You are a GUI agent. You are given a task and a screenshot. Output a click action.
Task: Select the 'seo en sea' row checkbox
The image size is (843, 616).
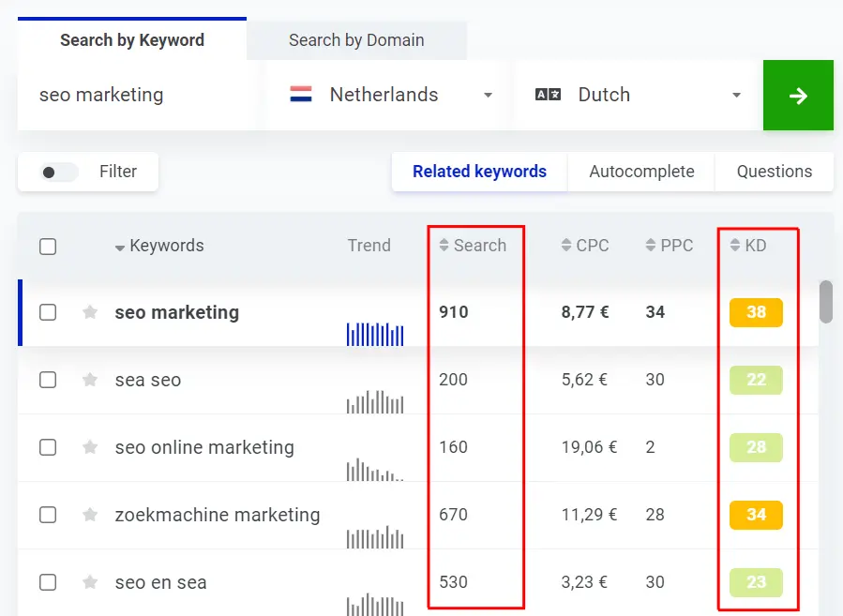pyautogui.click(x=48, y=582)
